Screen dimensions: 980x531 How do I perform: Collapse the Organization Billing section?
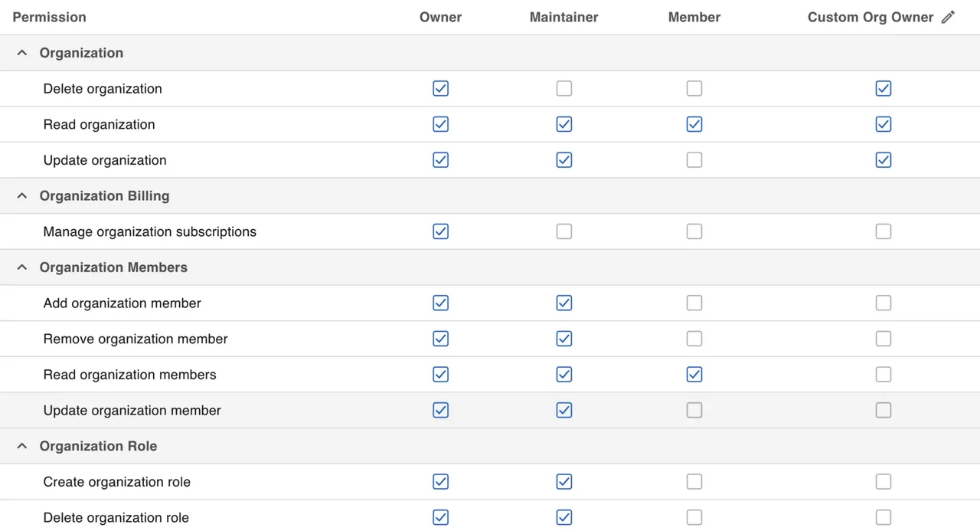coord(22,196)
